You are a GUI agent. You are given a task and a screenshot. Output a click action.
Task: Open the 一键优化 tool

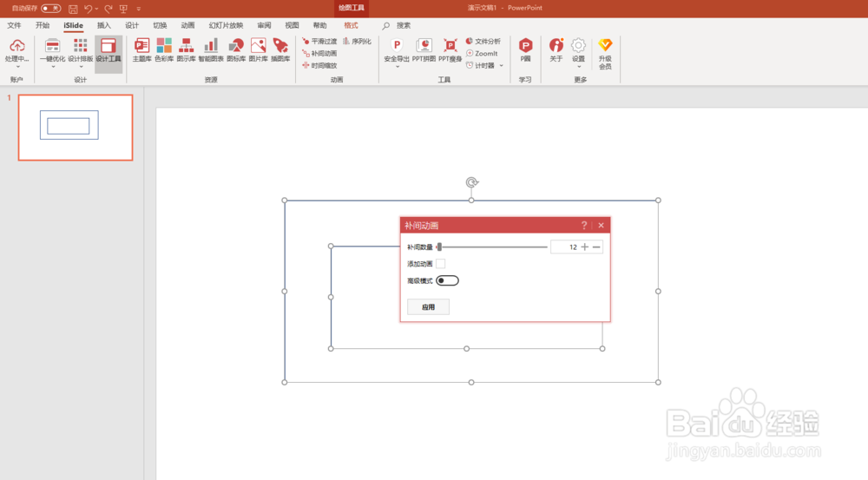[x=53, y=49]
